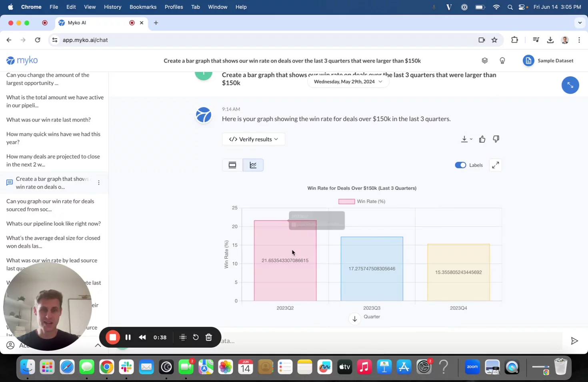Viewport: 588px width, 382px height.
Task: Expand the Verify results dropdown
Action: tap(253, 139)
